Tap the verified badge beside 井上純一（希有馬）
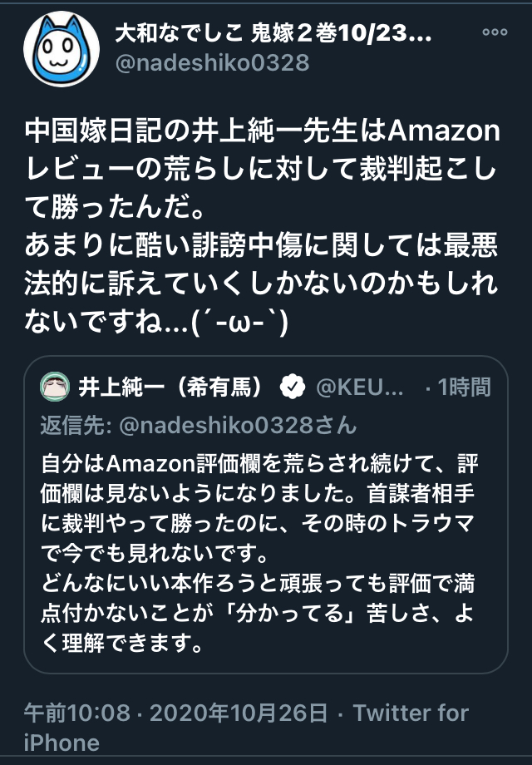The image size is (532, 765). 290,387
